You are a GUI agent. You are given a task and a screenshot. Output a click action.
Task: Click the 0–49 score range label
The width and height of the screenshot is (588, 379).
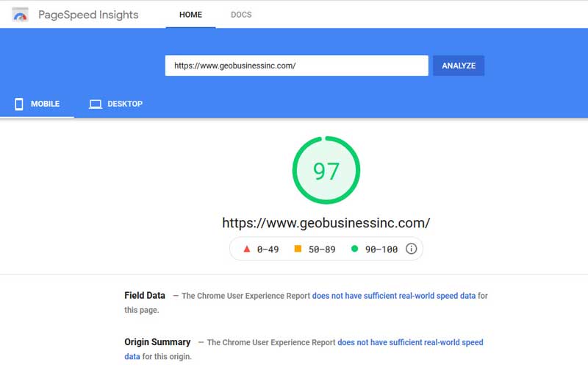(x=268, y=249)
